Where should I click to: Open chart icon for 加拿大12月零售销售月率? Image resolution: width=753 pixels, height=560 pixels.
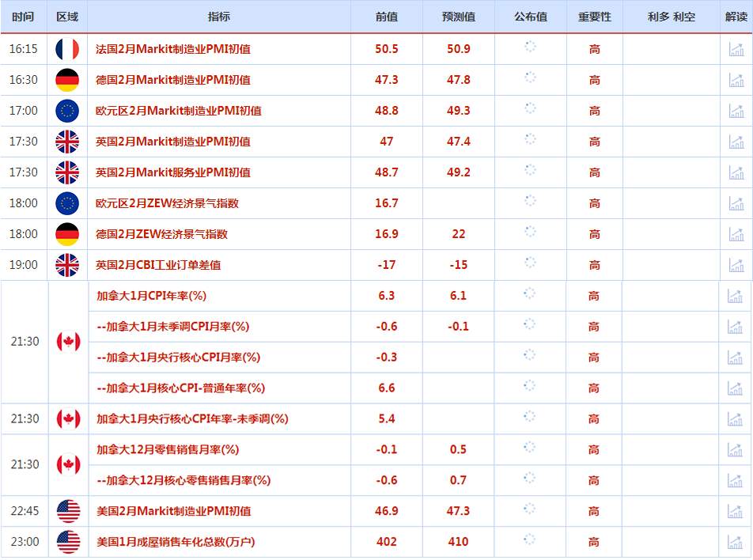tap(735, 449)
